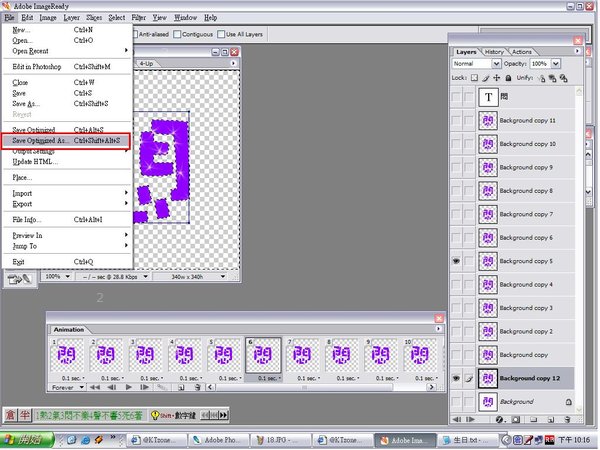Switch to Adobe Pho... taskbar button

[x=219, y=440]
